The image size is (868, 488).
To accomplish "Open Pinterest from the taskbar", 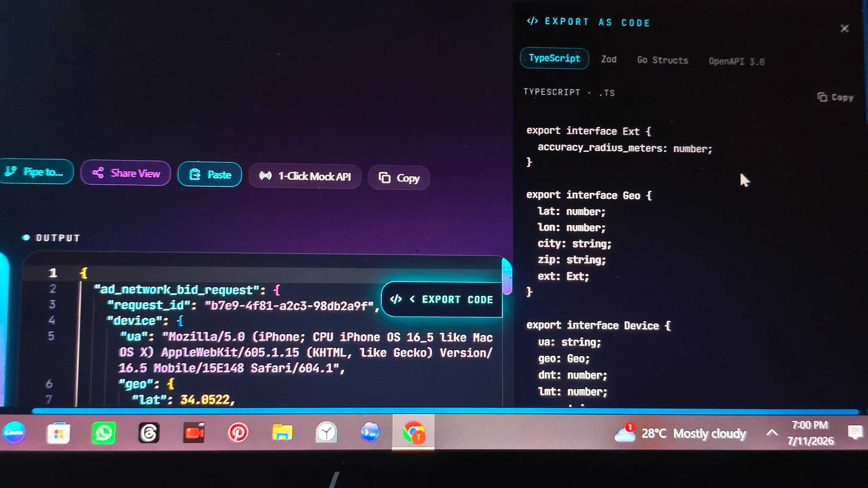I will tap(238, 433).
